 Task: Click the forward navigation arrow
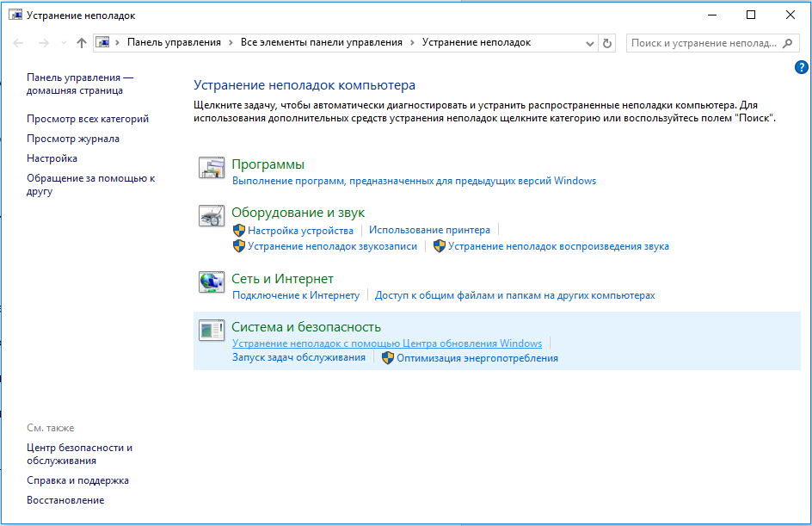[x=44, y=43]
